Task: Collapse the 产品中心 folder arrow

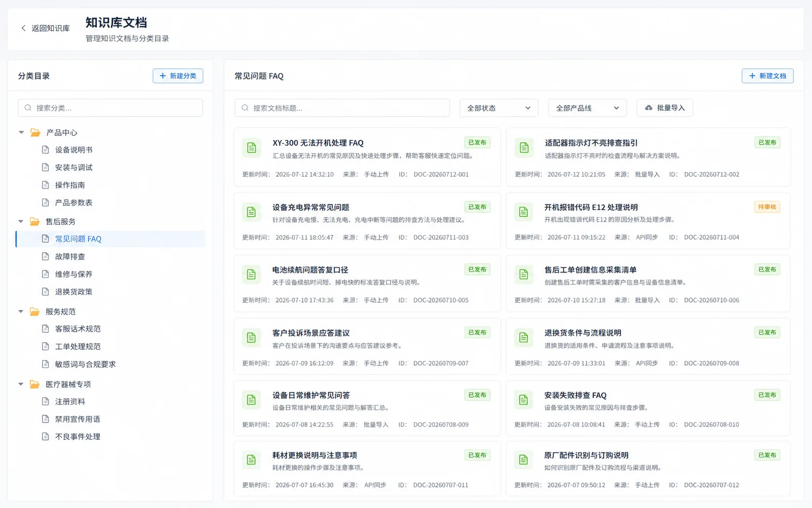Action: 22,133
